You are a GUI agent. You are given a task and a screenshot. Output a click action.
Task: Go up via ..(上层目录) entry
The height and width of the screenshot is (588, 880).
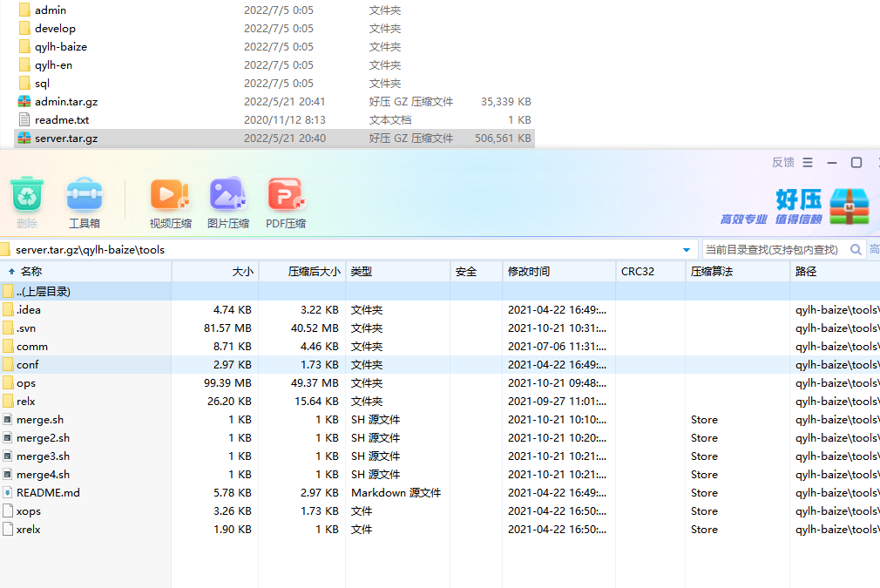coord(43,292)
